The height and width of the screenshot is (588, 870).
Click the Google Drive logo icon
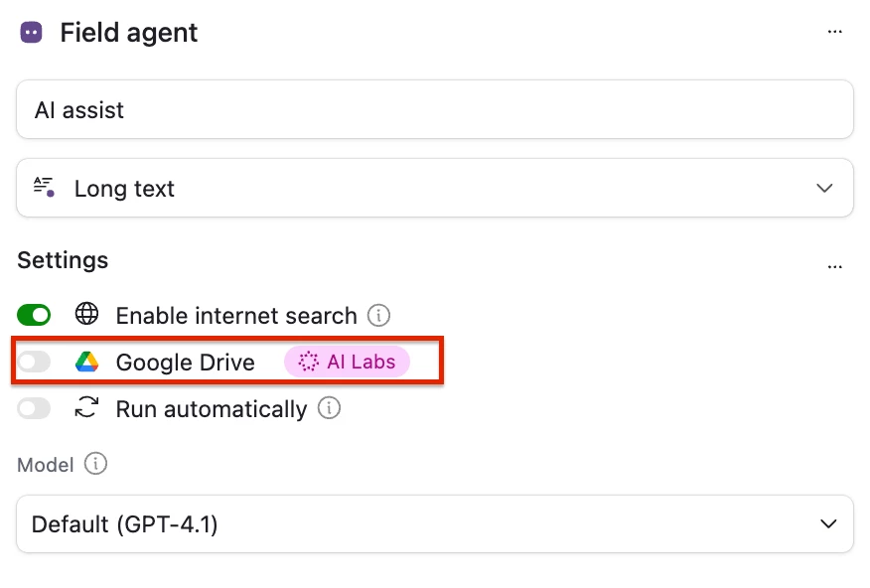pos(87,363)
